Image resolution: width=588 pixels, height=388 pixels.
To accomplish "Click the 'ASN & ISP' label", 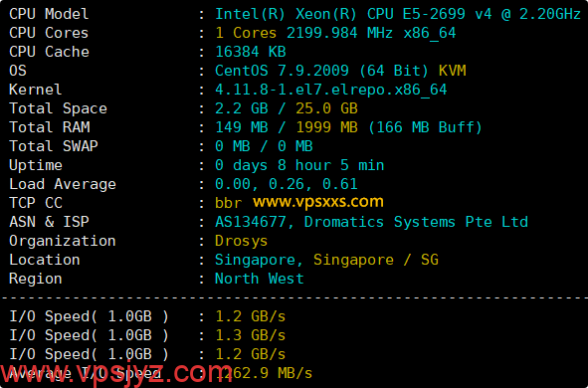I will [x=49, y=222].
